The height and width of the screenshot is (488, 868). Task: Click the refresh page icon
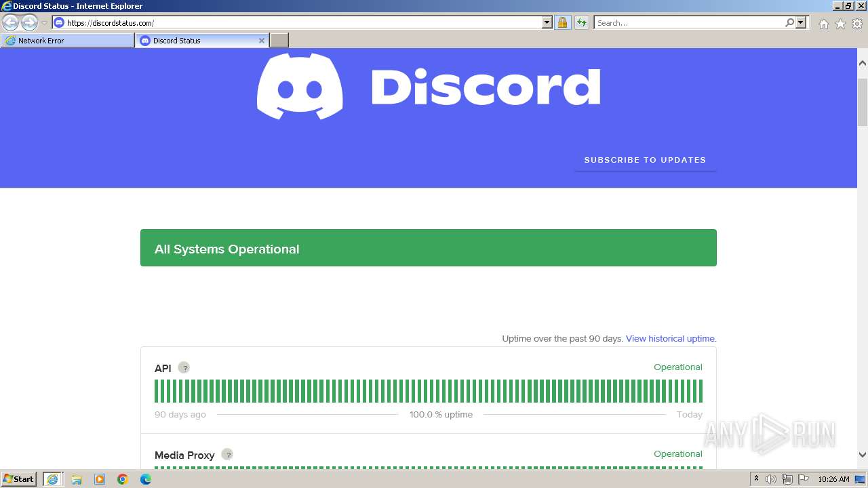coord(582,22)
